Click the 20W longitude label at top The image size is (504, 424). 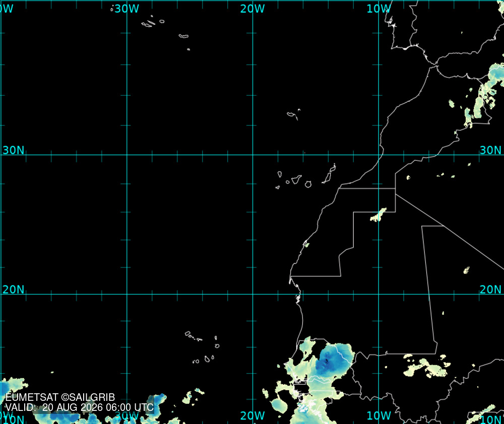pos(253,9)
